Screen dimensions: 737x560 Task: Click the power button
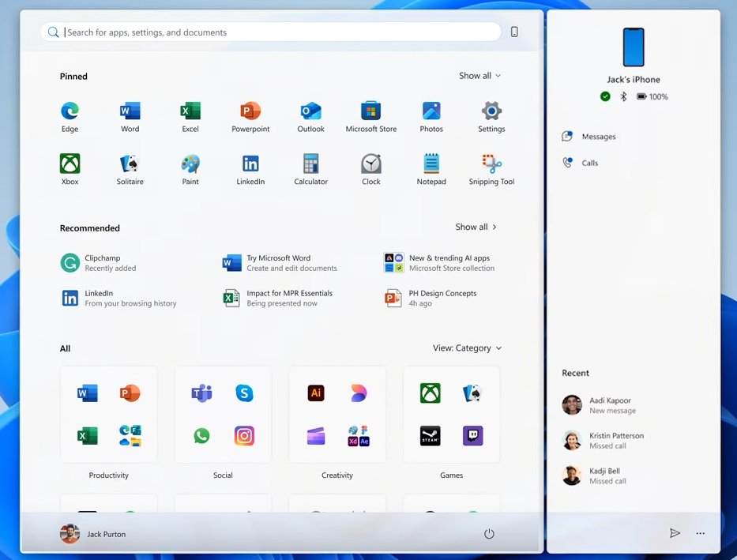489,534
